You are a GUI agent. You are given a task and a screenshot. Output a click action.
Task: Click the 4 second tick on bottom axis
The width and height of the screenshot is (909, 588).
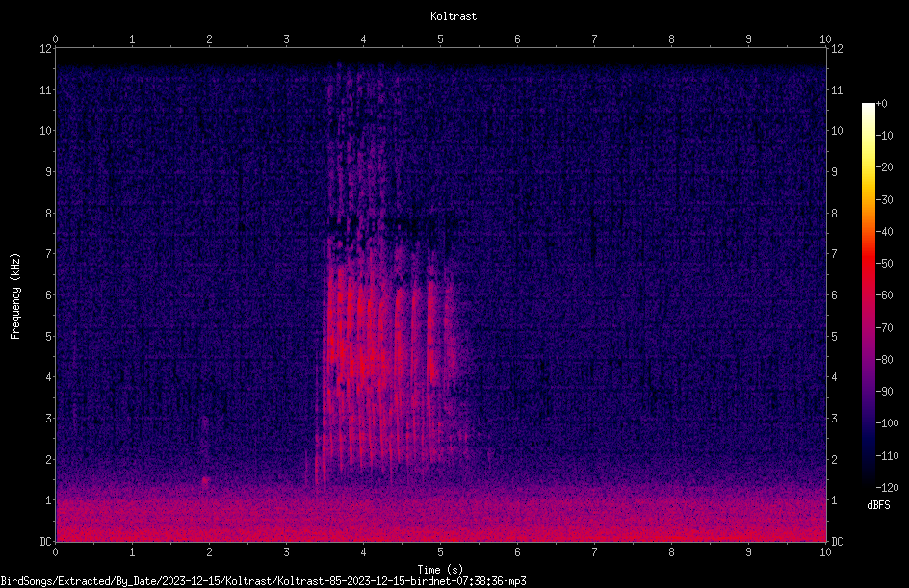[363, 552]
